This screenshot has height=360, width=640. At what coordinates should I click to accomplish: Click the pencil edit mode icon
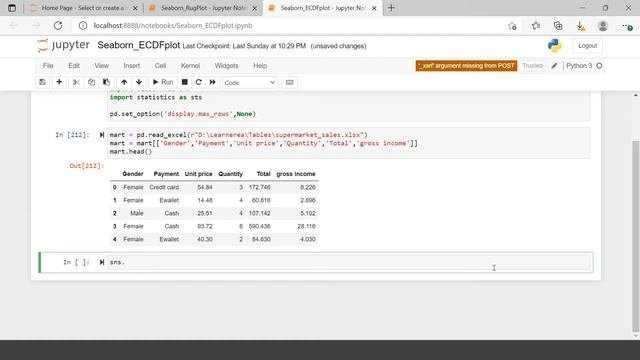point(554,66)
